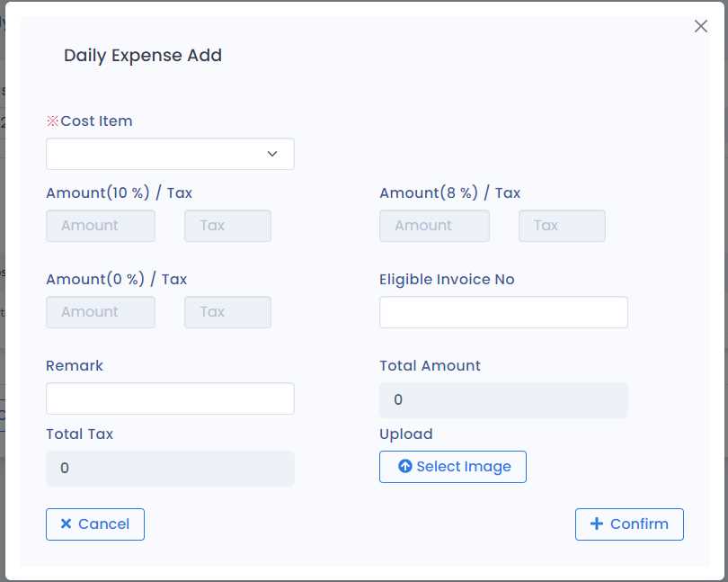Confirm the new daily expense
The image size is (728, 582).
[x=629, y=524]
